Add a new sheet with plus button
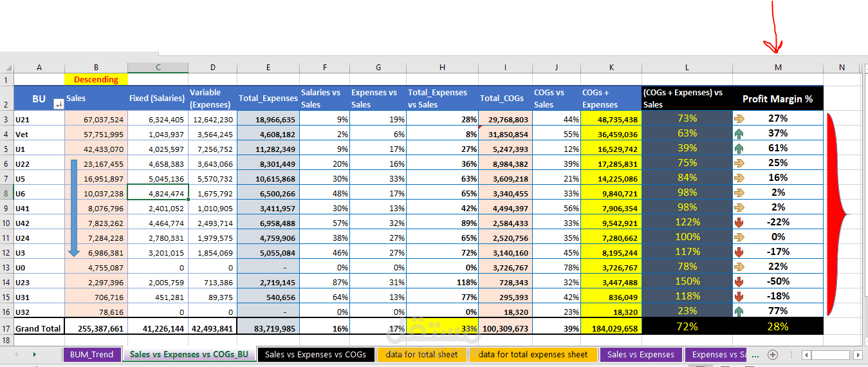 click(773, 355)
